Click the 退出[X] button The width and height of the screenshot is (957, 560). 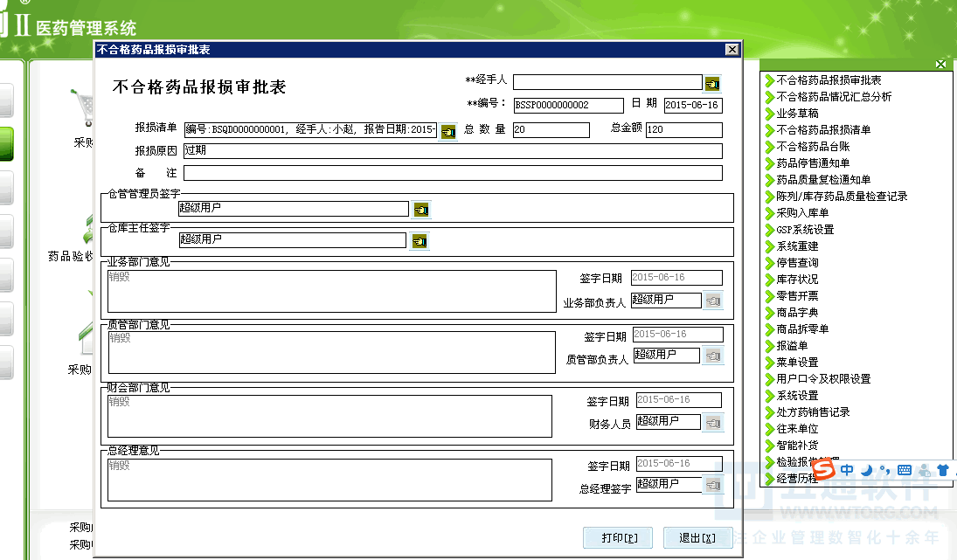(697, 537)
